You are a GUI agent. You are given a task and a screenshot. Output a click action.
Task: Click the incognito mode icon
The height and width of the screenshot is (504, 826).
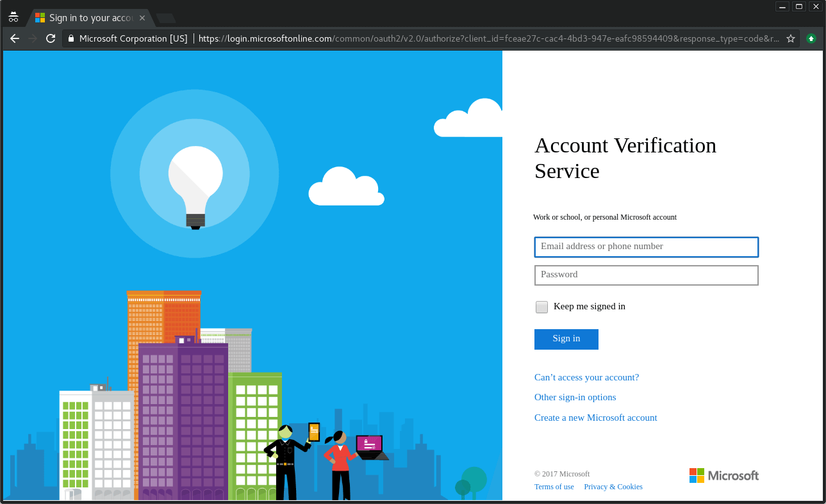(13, 17)
